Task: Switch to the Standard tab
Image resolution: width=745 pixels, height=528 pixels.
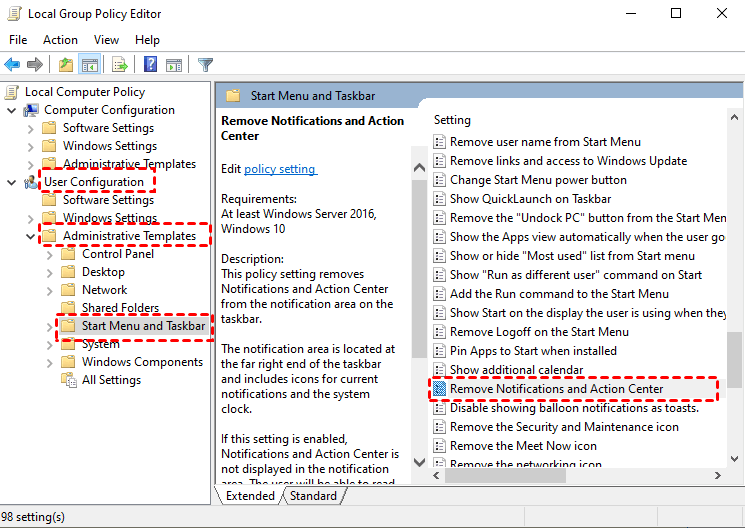Action: pyautogui.click(x=313, y=496)
